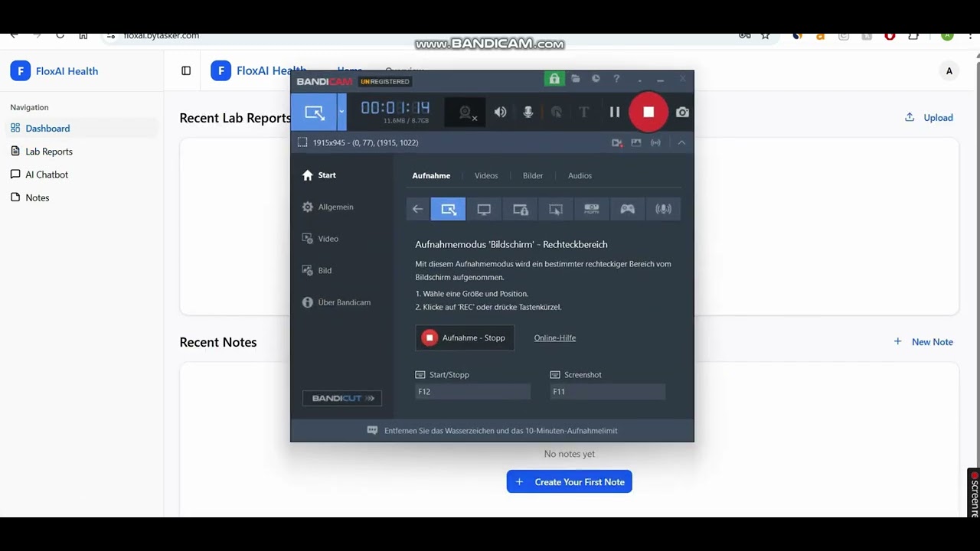Viewport: 980px width, 551px height.
Task: Toggle microphone recording in Bandicam
Action: click(528, 112)
